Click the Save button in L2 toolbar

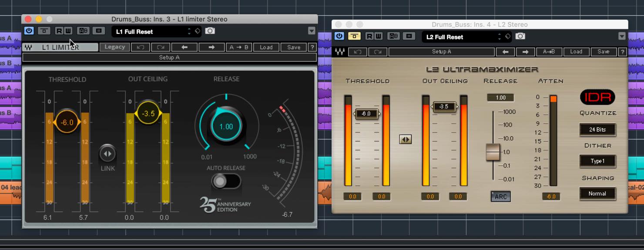[x=604, y=52]
